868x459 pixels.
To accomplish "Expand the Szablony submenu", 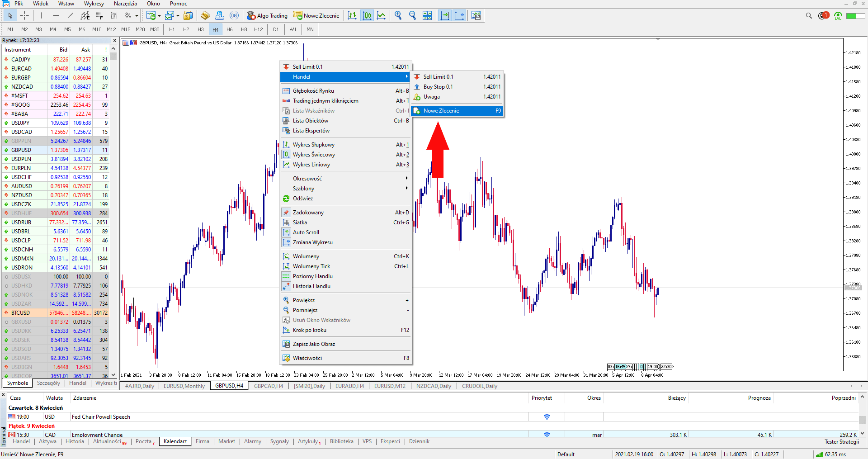I will 346,189.
